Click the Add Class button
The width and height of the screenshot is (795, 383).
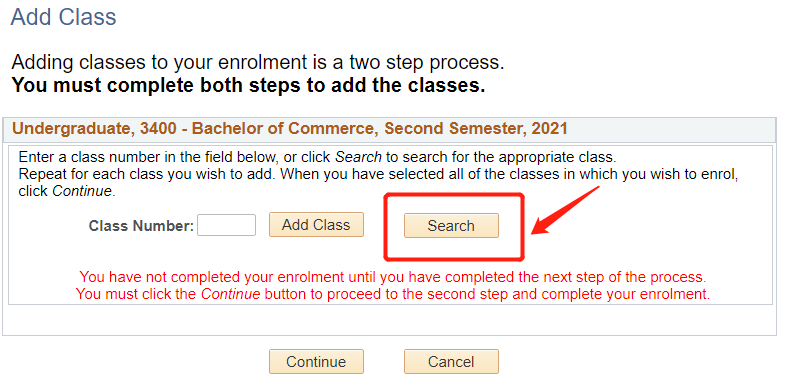point(316,225)
